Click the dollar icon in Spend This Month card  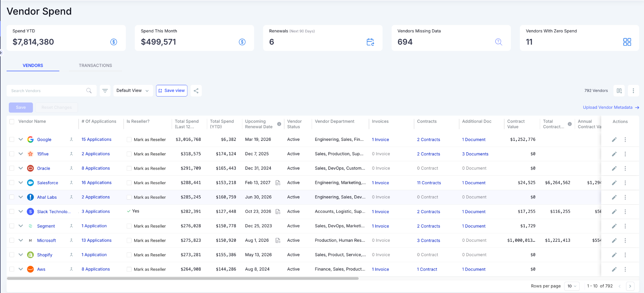click(x=242, y=42)
